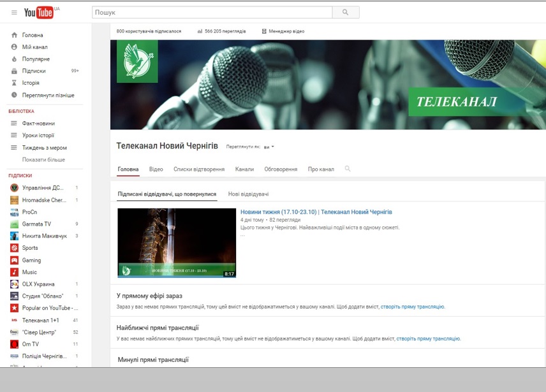Click the ПІДПИСКИ section heading
Screen dimensions: 546x392
tap(20, 176)
